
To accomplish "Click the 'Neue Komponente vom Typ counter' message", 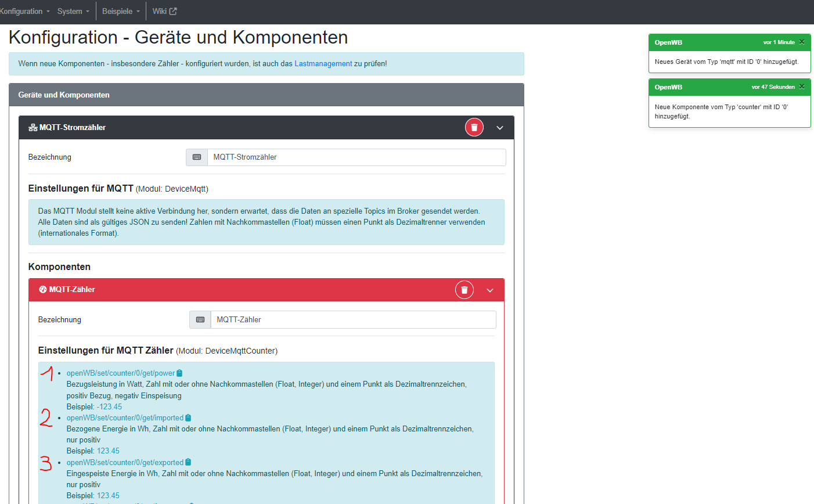I will 722,111.
